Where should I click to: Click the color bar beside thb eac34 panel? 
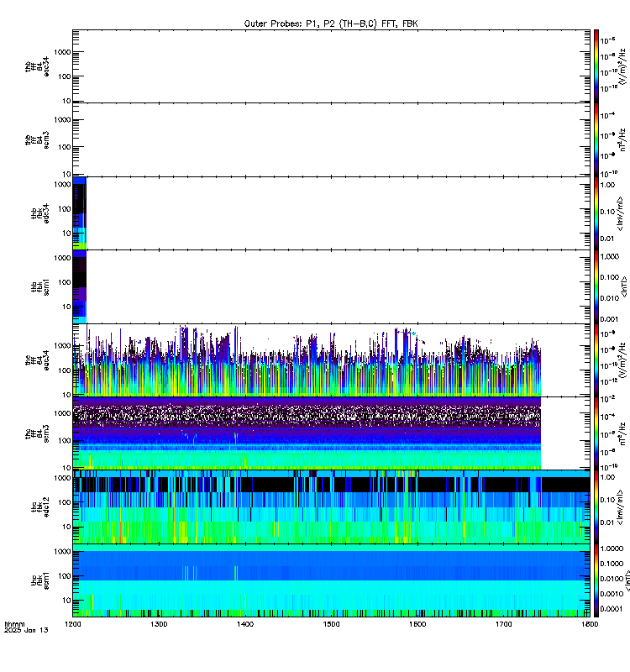coord(596,66)
